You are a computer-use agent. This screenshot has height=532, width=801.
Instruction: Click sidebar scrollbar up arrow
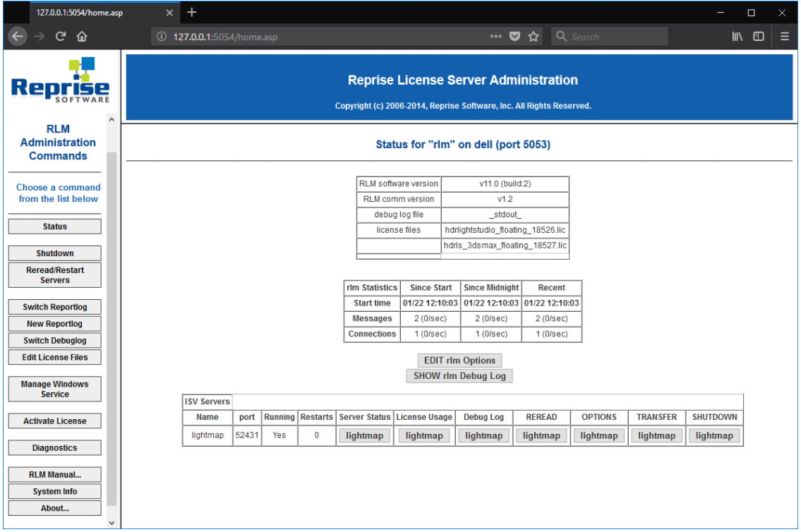(112, 119)
